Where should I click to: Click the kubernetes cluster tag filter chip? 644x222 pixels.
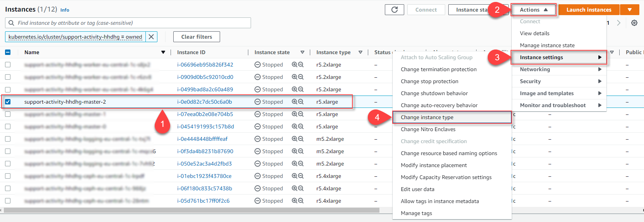pyautogui.click(x=75, y=37)
